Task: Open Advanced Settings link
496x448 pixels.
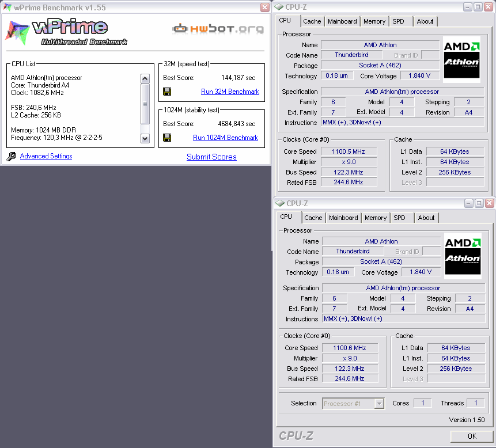Action: click(46, 156)
